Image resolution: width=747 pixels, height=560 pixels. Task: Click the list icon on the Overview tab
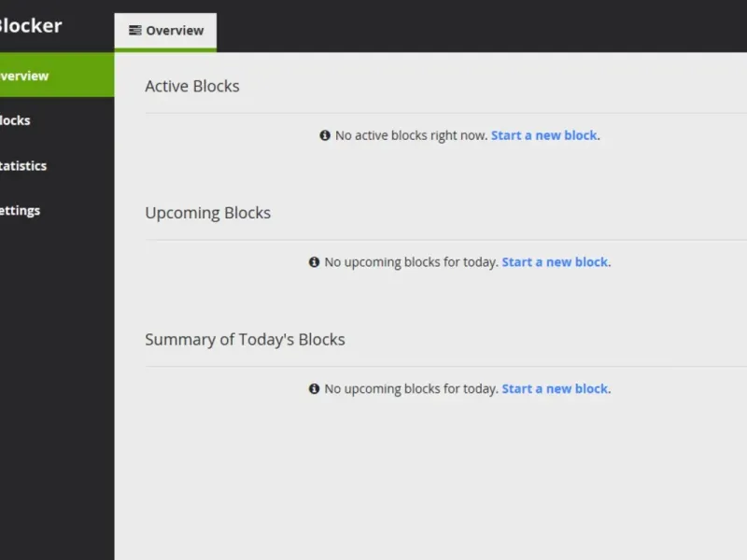135,31
